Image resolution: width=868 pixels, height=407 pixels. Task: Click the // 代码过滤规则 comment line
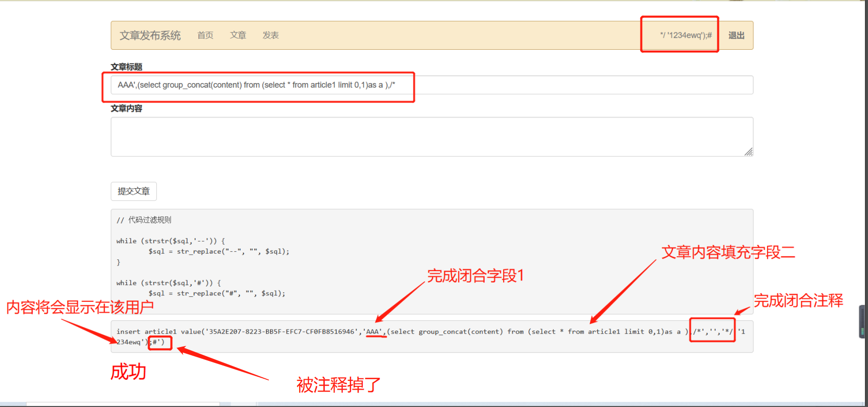point(144,220)
